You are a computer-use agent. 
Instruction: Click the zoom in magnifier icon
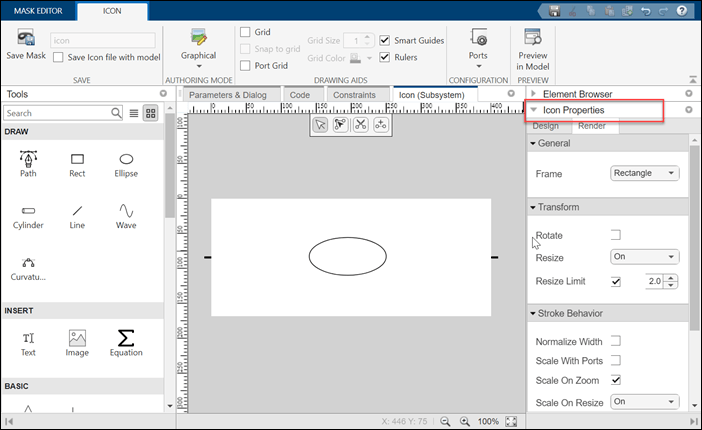pyautogui.click(x=465, y=421)
